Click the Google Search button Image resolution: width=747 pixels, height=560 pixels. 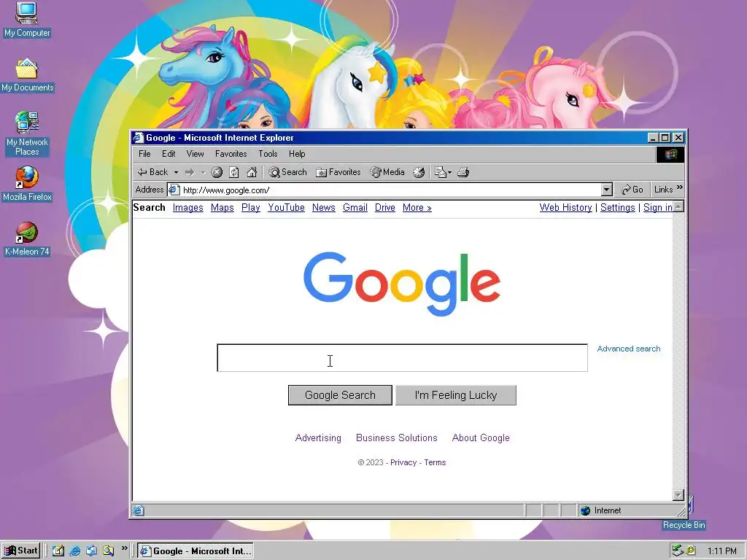[x=340, y=395]
